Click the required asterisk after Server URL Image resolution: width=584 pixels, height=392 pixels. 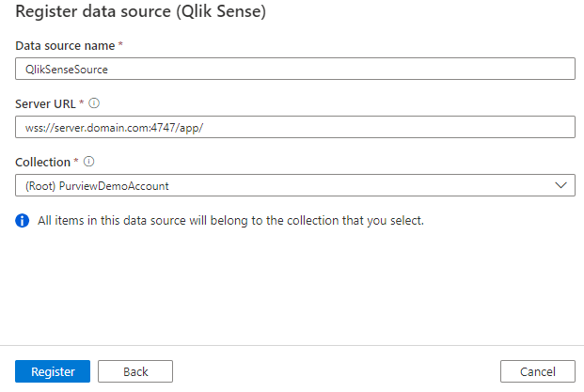pyautogui.click(x=82, y=103)
